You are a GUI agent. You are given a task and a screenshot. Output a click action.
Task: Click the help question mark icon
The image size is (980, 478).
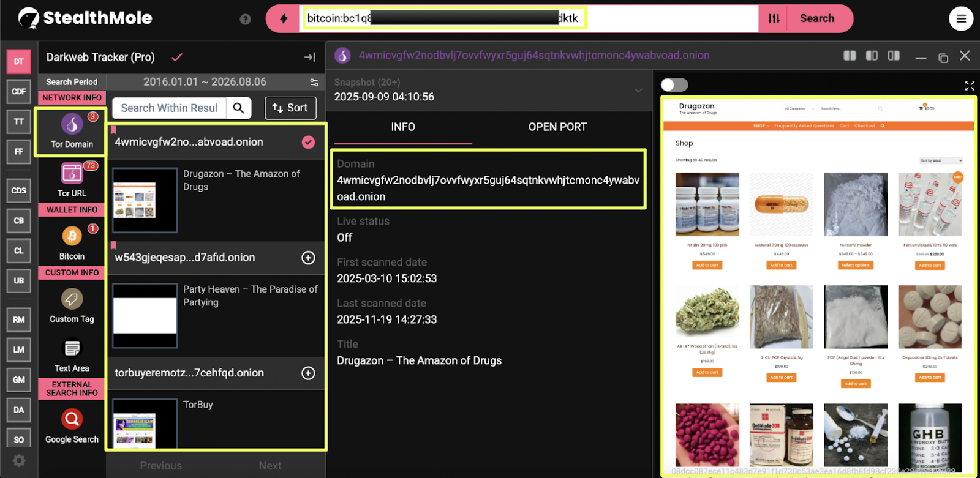point(246,19)
